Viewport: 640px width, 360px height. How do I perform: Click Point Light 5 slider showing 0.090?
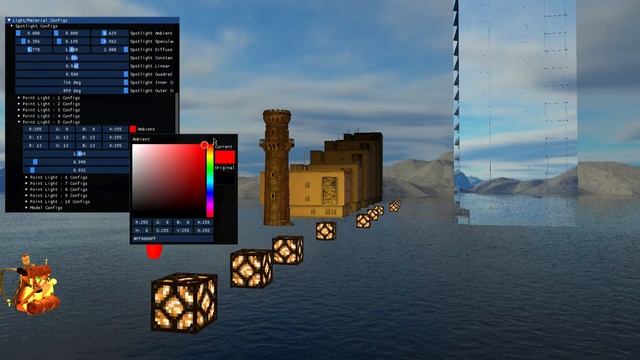tap(76, 162)
